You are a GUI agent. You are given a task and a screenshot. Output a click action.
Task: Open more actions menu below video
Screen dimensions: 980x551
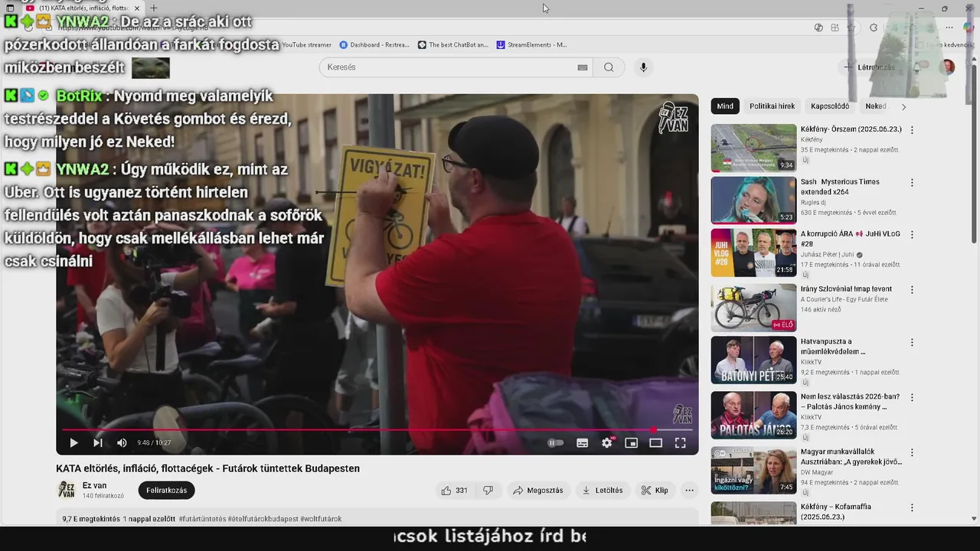(x=689, y=491)
